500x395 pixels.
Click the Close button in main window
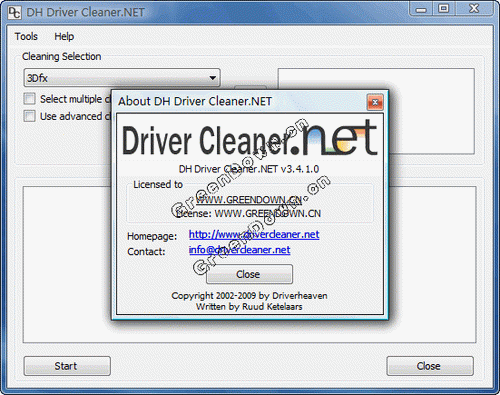tap(430, 366)
